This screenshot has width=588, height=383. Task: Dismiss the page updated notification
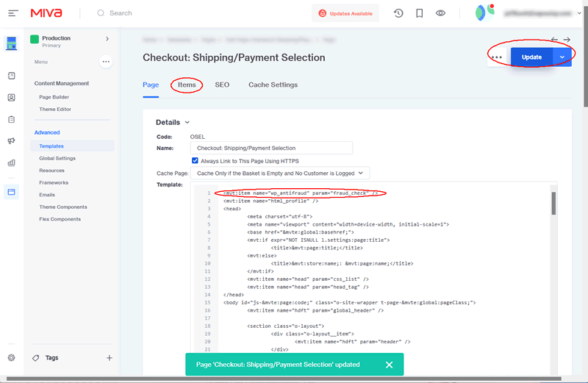tap(390, 365)
